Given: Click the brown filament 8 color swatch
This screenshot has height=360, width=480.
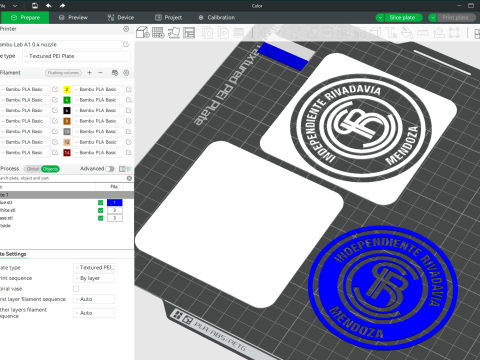Looking at the screenshot, I should [x=67, y=121].
